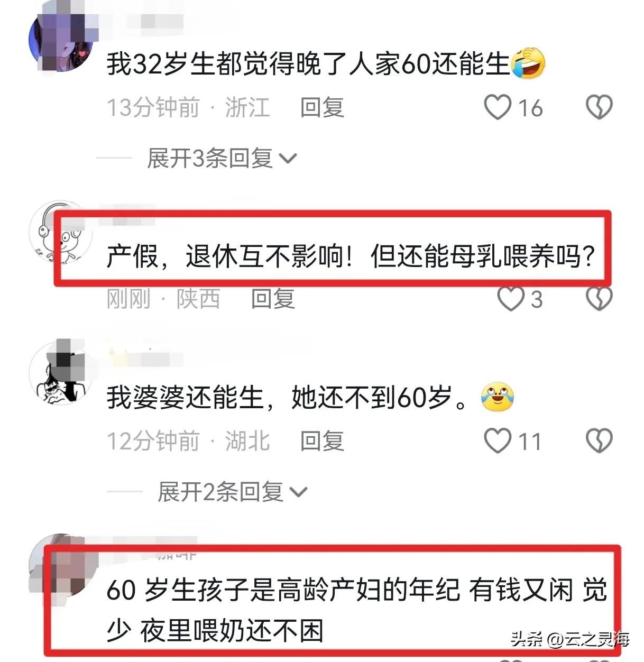
Task: Open the cartoon headphone avatar profile
Action: tap(60, 233)
